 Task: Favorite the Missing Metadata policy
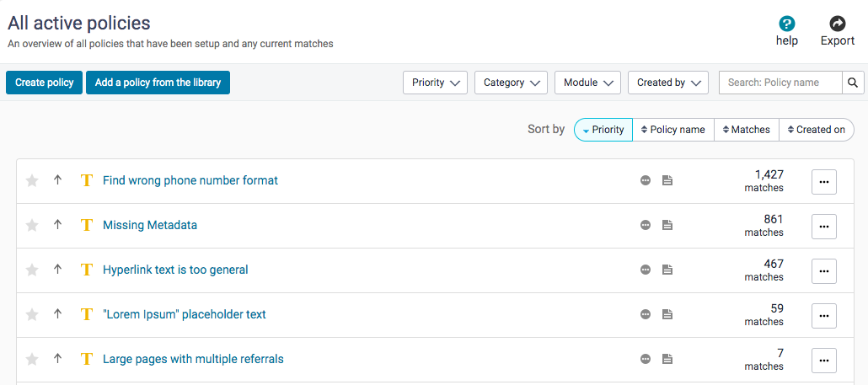32,225
